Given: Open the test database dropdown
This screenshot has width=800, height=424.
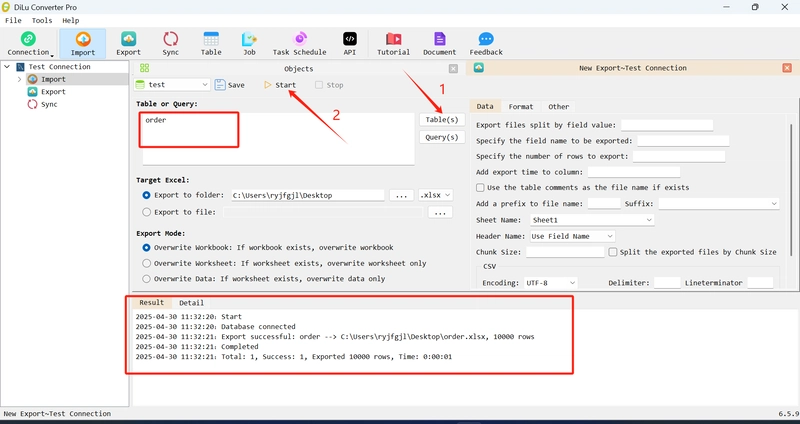Looking at the screenshot, I should (172, 85).
